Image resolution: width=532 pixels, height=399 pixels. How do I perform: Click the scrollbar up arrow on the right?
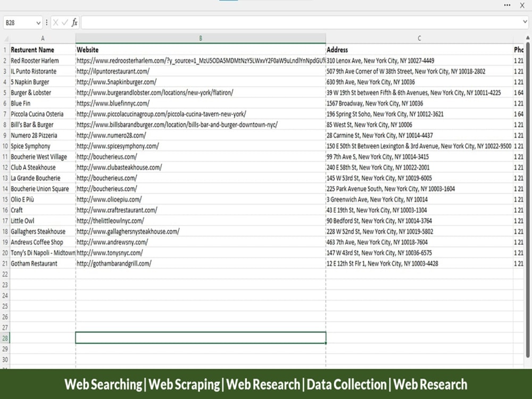click(x=527, y=38)
